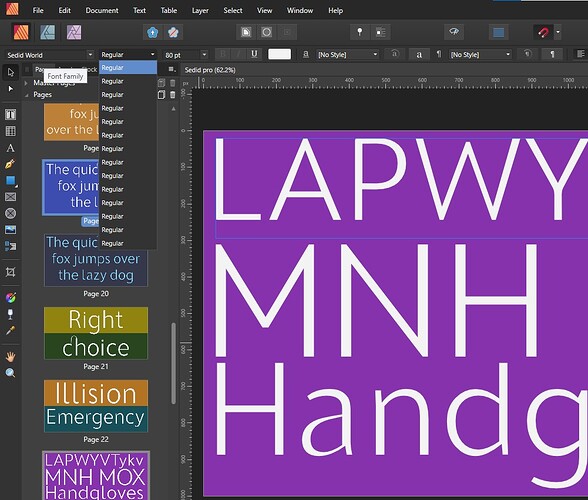Select the Picture Frame Rectangle tool
Viewport: 588px width, 500px height.
click(x=10, y=197)
